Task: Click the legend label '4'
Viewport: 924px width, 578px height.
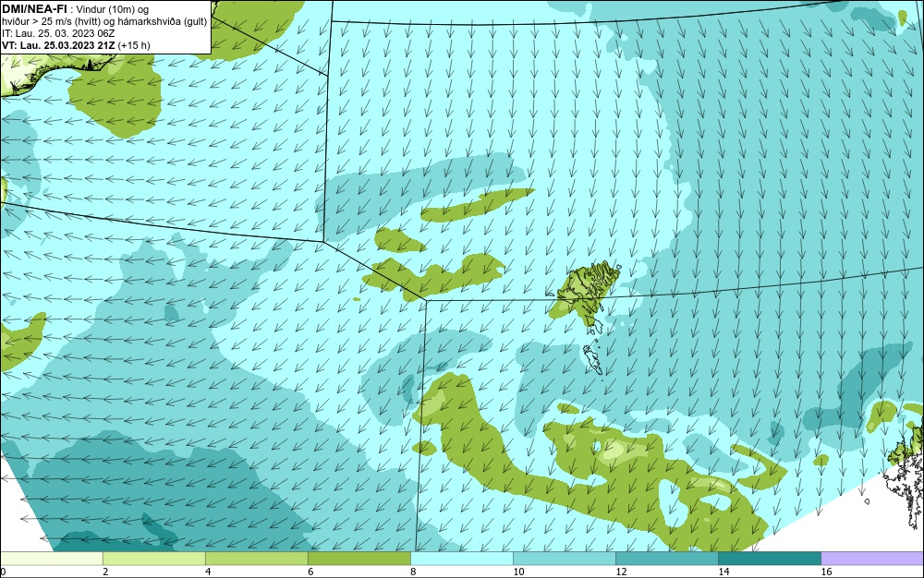Action: (208, 572)
